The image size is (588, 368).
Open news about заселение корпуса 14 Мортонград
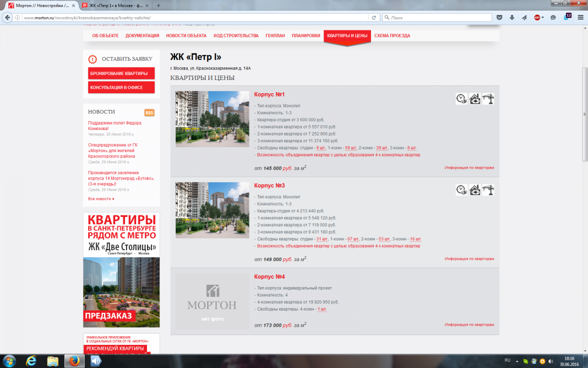tap(122, 178)
